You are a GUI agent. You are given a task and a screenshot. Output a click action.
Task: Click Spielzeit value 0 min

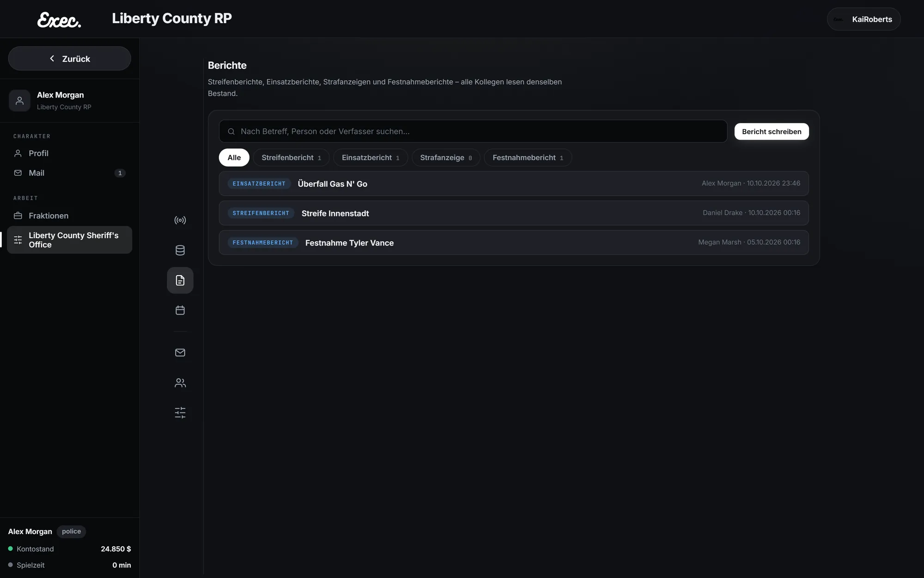[x=122, y=565]
